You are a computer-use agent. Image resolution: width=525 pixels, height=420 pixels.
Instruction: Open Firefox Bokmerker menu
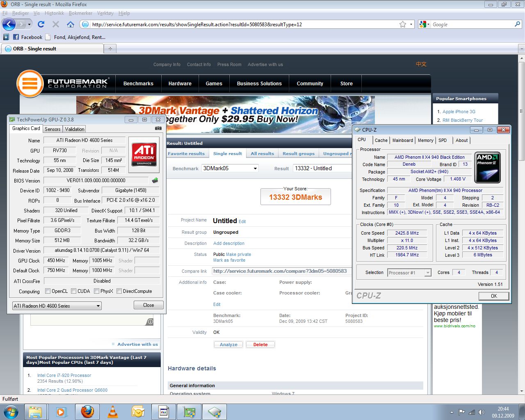tap(80, 13)
